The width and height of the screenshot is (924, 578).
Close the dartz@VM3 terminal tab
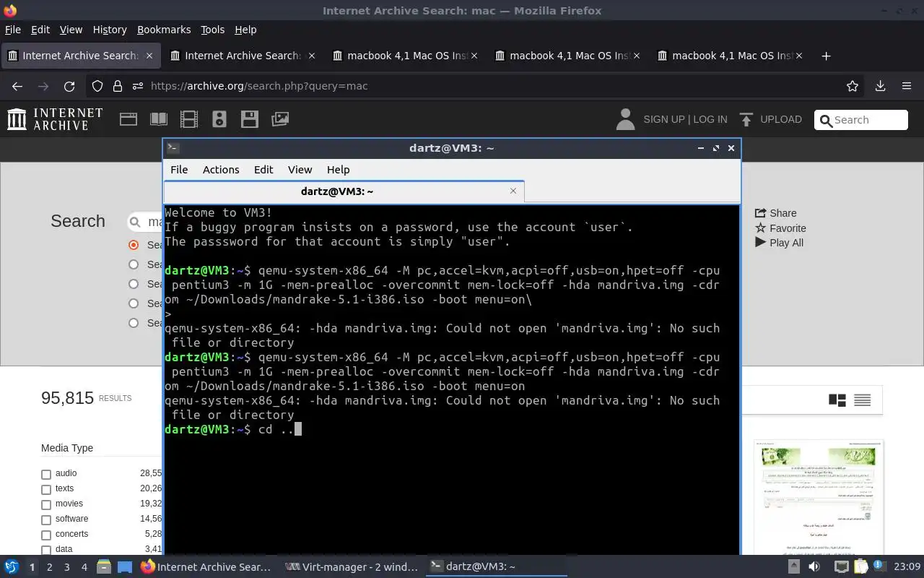(x=513, y=191)
